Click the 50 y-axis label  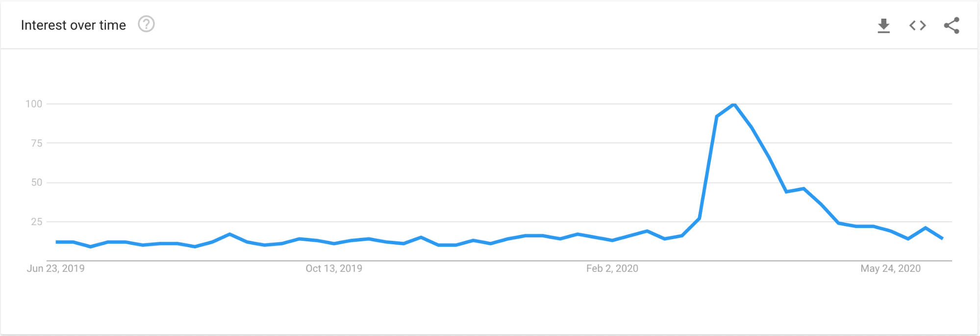(x=37, y=182)
